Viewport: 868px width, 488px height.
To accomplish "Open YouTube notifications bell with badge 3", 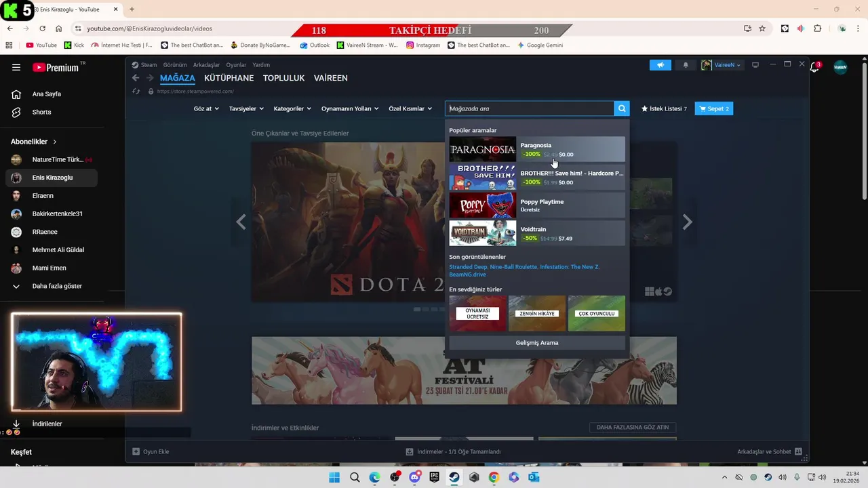I will 814,67.
